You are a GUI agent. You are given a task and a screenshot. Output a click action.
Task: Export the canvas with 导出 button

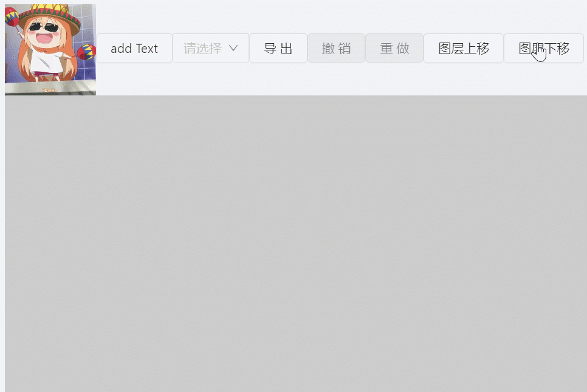coord(278,48)
